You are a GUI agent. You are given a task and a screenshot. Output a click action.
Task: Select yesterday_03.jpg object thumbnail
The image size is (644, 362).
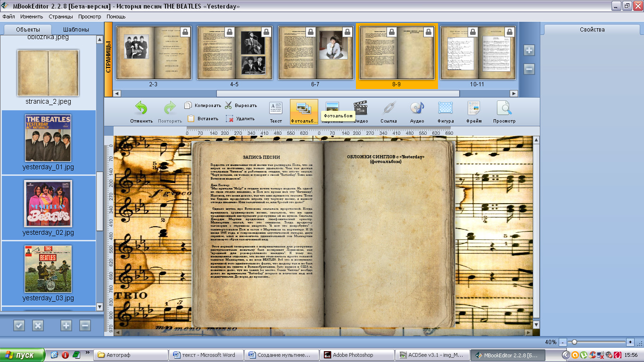click(x=48, y=269)
